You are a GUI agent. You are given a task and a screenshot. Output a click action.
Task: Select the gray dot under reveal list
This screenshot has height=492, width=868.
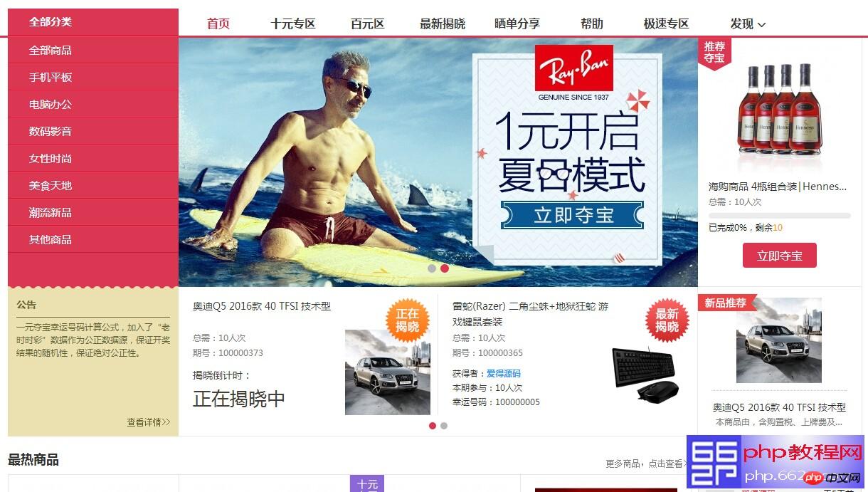444,426
